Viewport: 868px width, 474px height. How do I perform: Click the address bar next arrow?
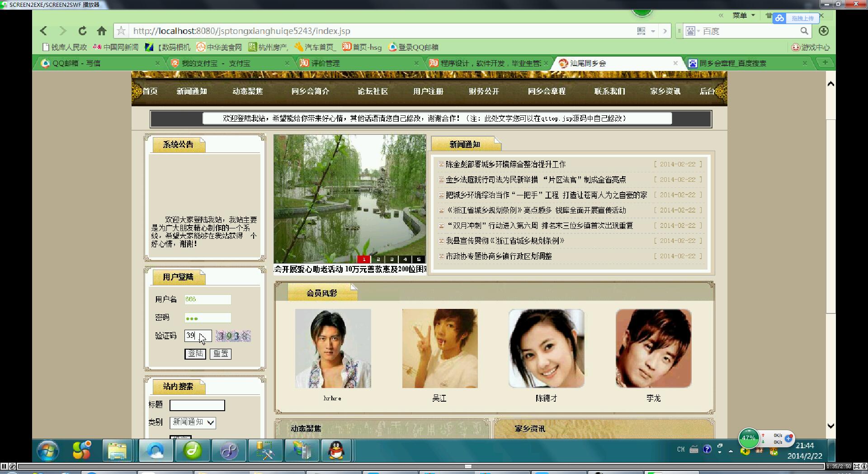pyautogui.click(x=665, y=31)
